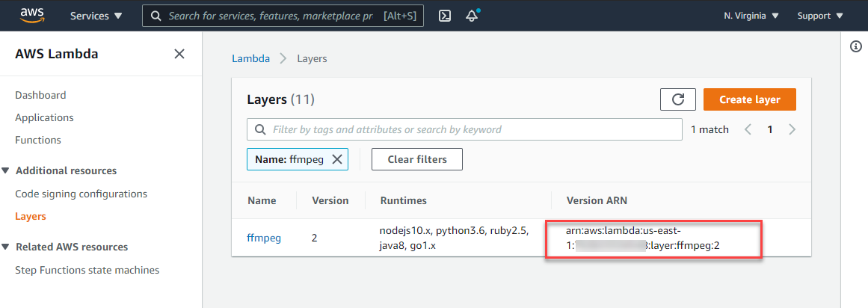
Task: Click the Version ARN column header
Action: point(598,200)
